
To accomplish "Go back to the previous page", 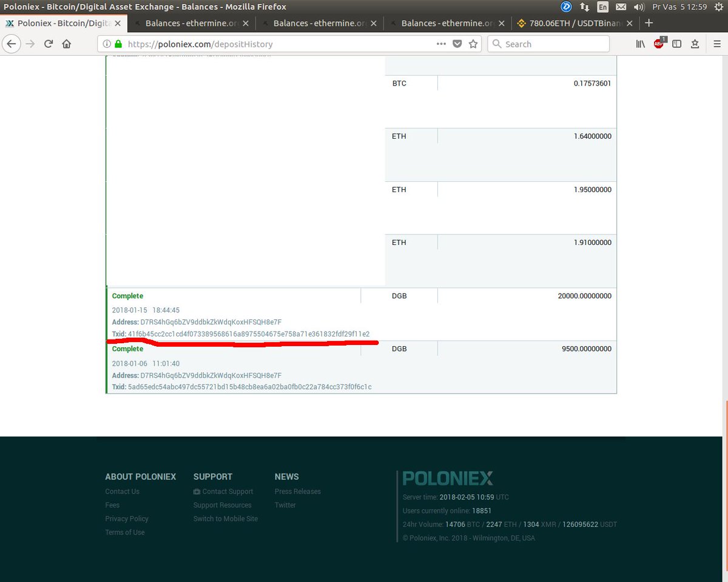I will pyautogui.click(x=12, y=44).
